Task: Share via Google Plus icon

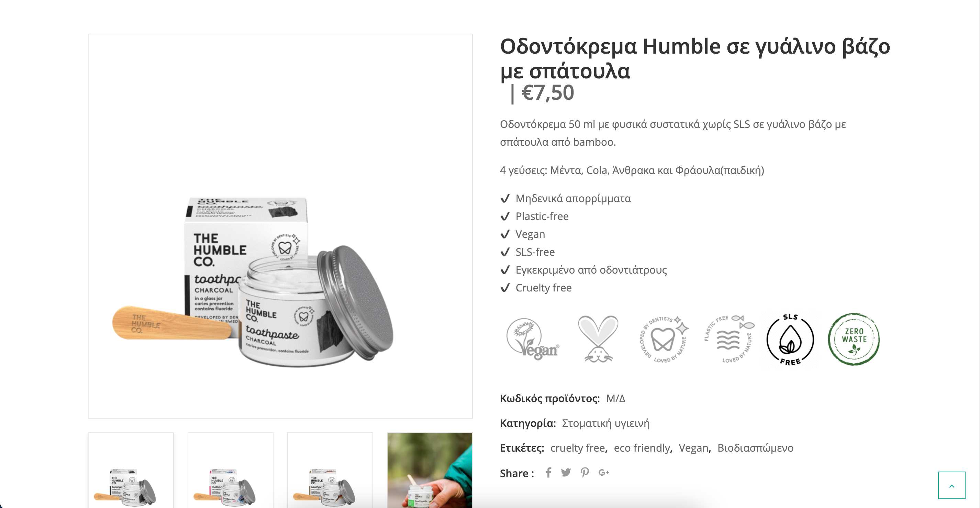Action: (604, 473)
